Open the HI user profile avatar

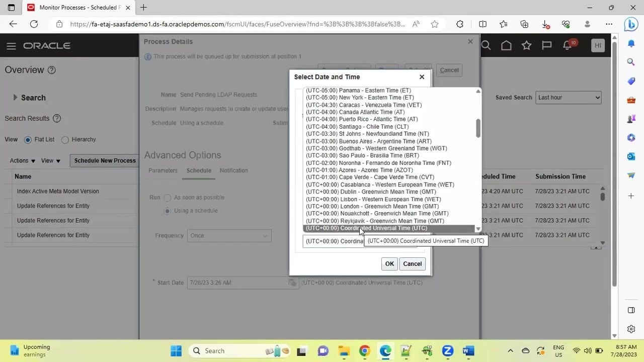point(598,45)
